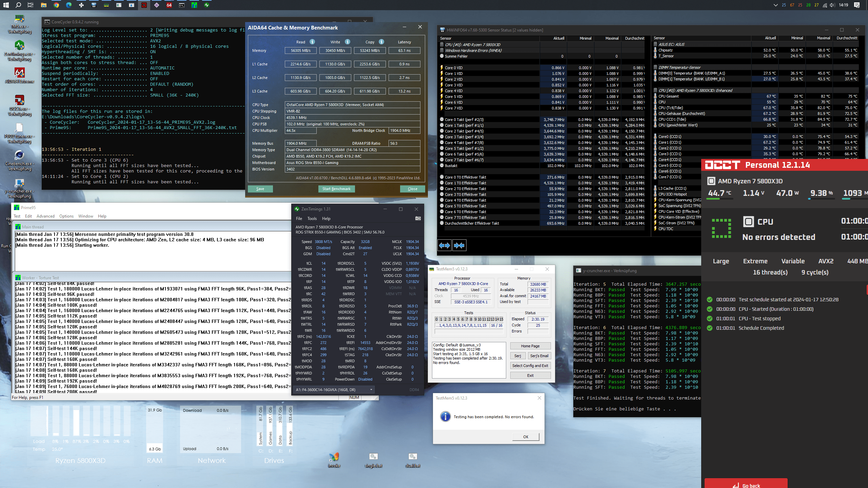The width and height of the screenshot is (868, 488).
Task: Click HWiNFO expand columns arrows icon
Action: point(445,245)
